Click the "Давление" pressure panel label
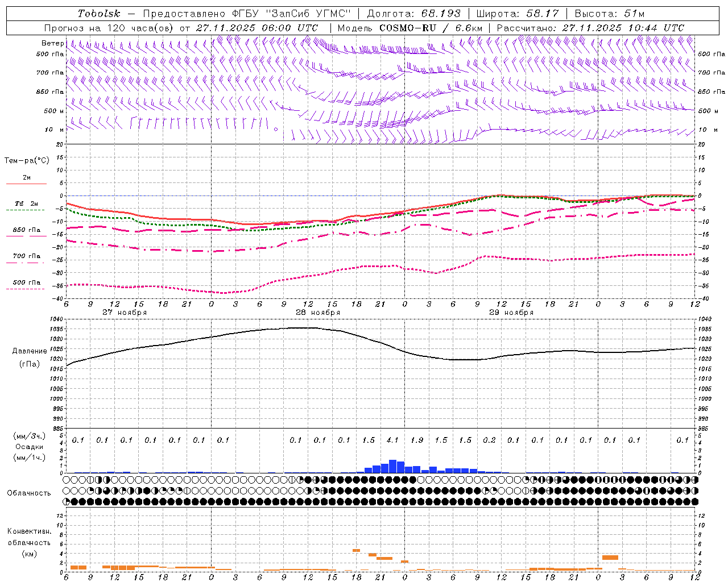The image size is (728, 582). point(30,351)
